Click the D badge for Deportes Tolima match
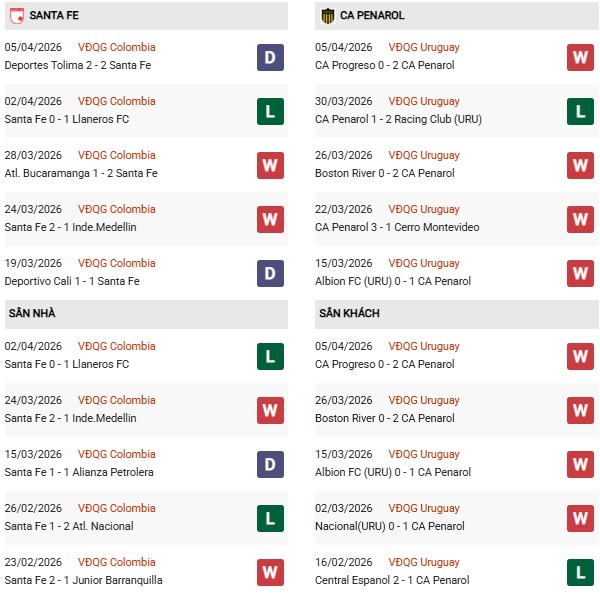 pyautogui.click(x=270, y=57)
